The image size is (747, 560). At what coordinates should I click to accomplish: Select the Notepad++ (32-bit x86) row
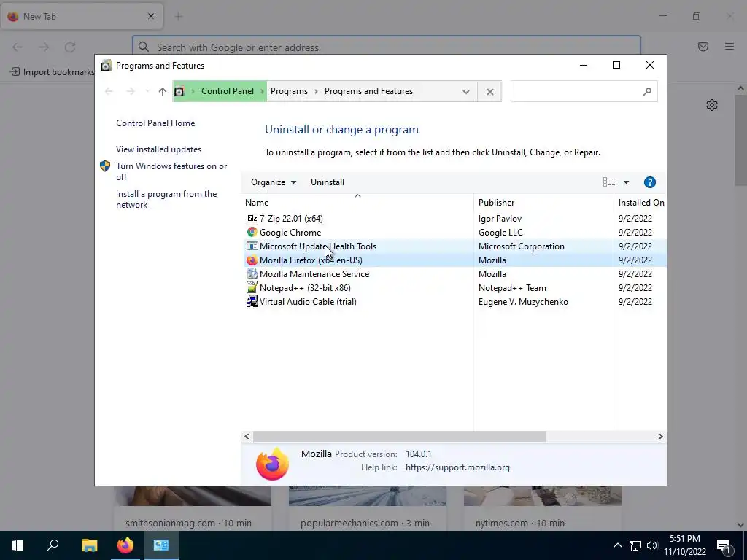pos(454,287)
